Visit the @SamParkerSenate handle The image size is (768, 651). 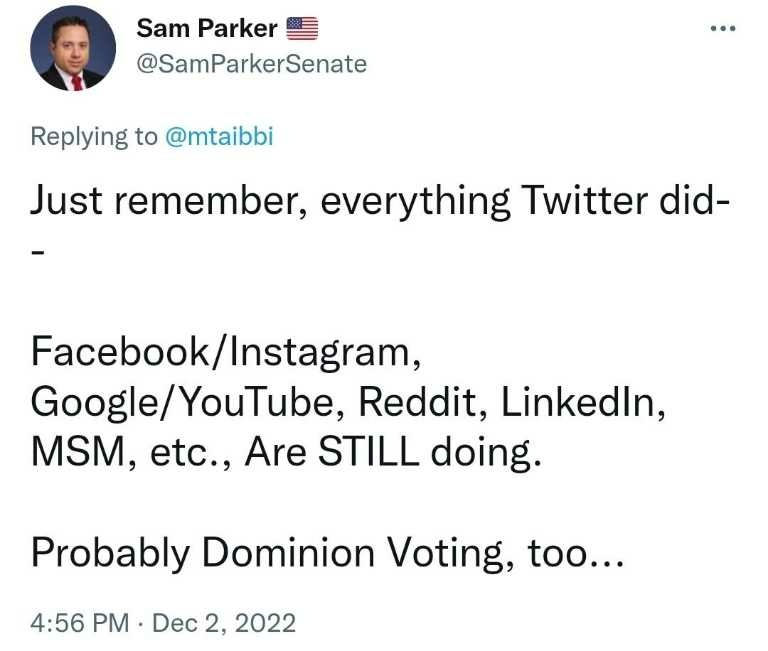tap(251, 64)
